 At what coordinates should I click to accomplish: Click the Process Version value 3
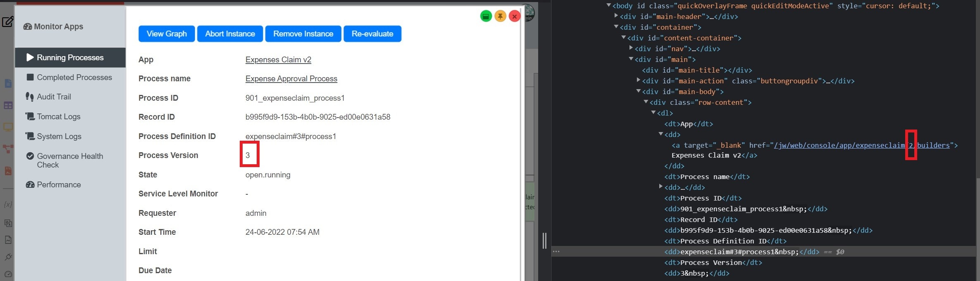coord(248,155)
